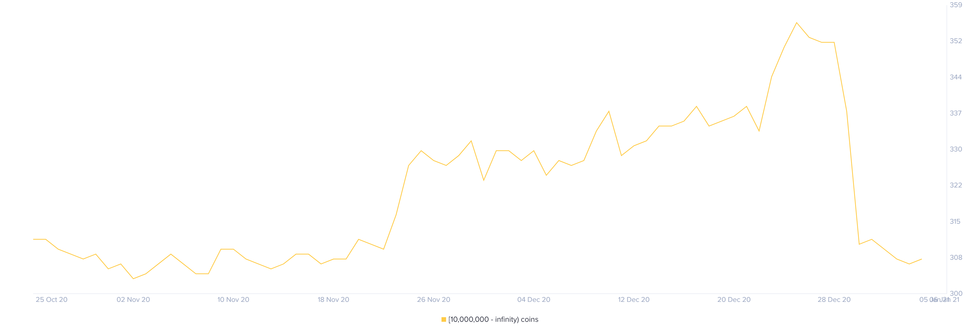Click the 12 Dec 20 axis label
The image size is (980, 332).
[634, 300]
